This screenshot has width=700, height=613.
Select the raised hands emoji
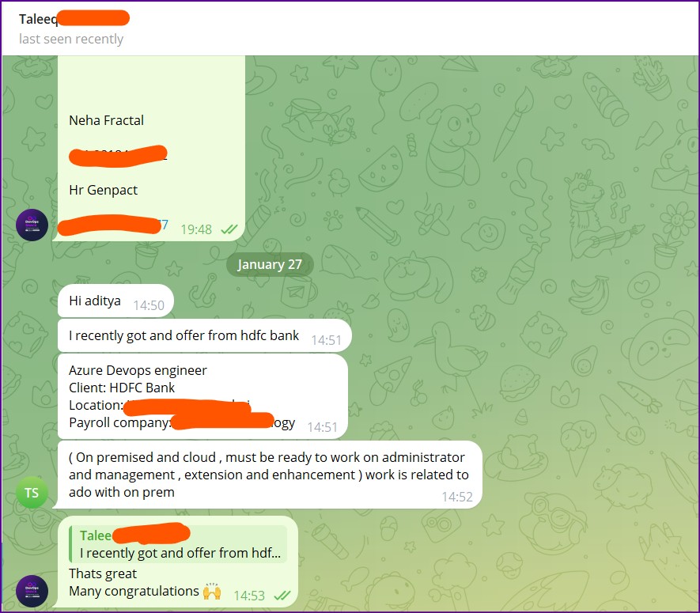[212, 591]
